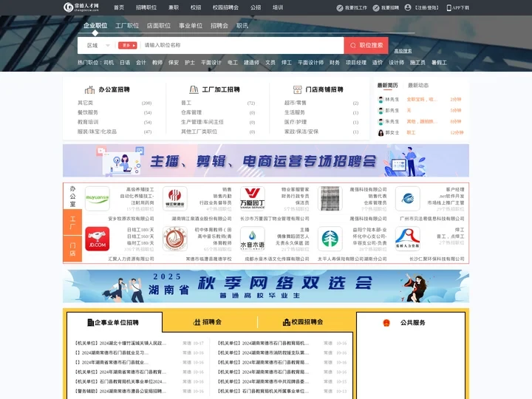Click hot position 护士 link
Viewport: 532px width, 399px height.
[x=190, y=62]
